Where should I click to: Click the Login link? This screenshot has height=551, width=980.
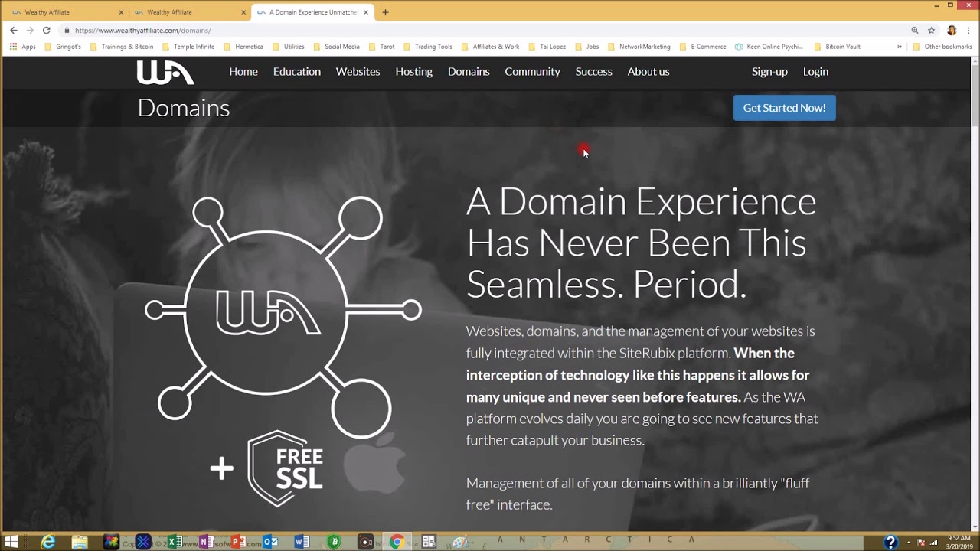point(815,72)
